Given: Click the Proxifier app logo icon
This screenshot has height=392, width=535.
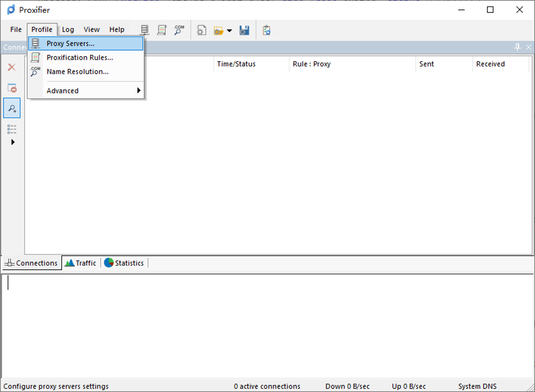Looking at the screenshot, I should pos(11,10).
